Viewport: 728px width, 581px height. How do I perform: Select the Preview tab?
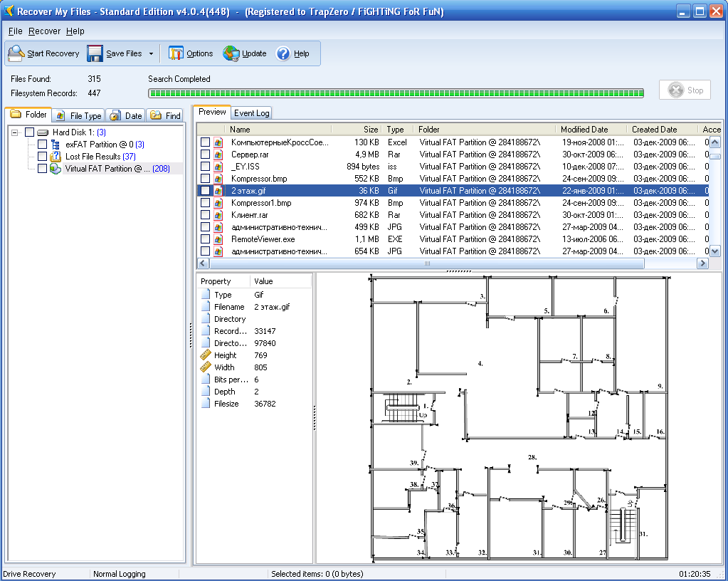[212, 112]
